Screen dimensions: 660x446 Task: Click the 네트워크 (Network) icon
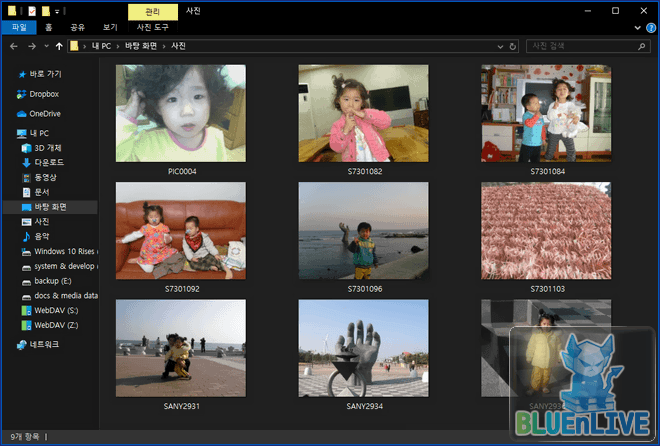(x=22, y=344)
